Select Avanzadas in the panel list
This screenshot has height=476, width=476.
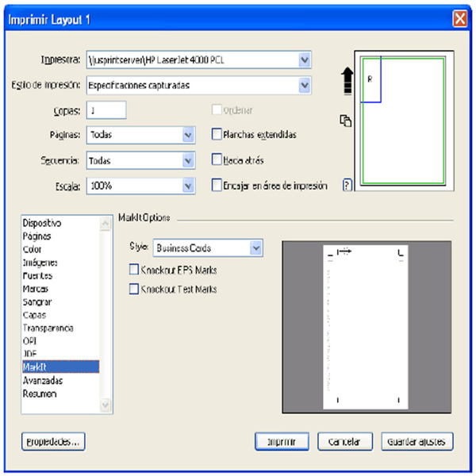pyautogui.click(x=61, y=380)
